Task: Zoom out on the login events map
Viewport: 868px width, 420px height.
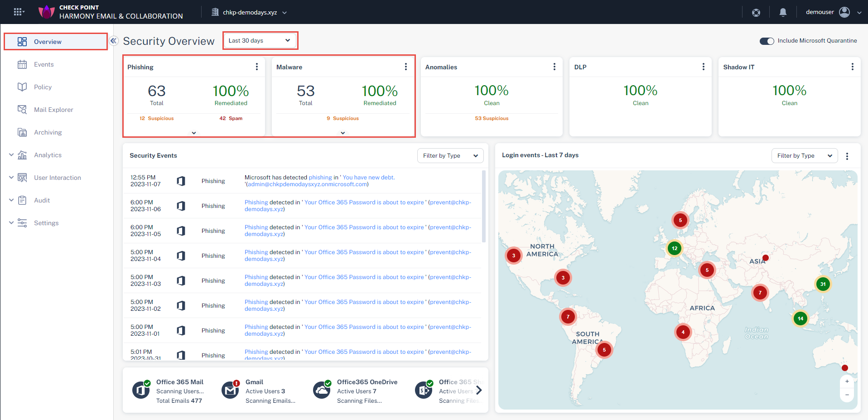Action: [847, 395]
